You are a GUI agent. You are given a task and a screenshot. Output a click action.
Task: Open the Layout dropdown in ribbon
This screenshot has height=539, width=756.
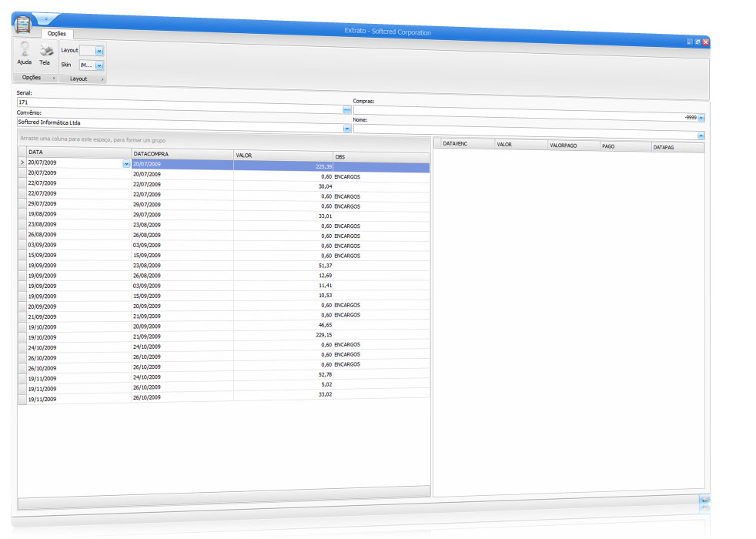pos(99,50)
